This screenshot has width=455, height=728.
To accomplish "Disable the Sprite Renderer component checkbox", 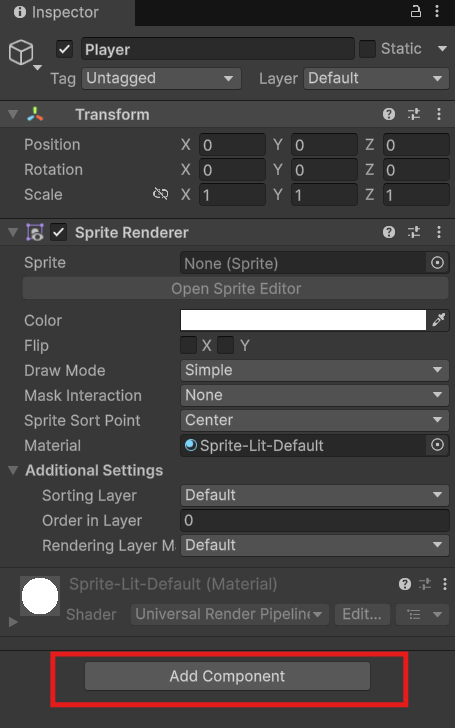I will [58, 232].
